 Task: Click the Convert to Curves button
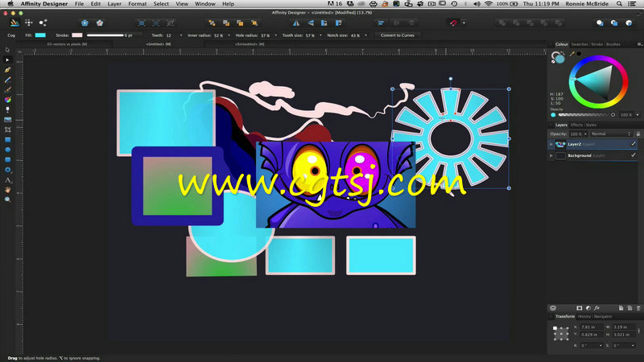point(397,35)
